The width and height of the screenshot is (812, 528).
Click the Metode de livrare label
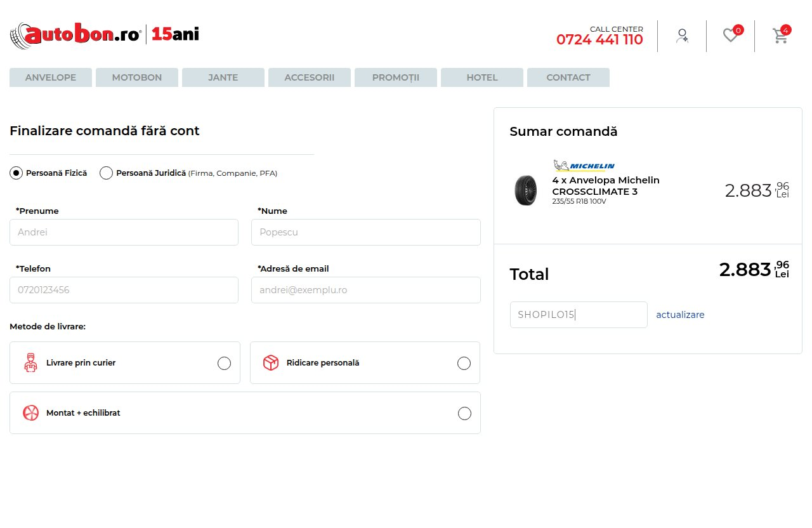[48, 327]
